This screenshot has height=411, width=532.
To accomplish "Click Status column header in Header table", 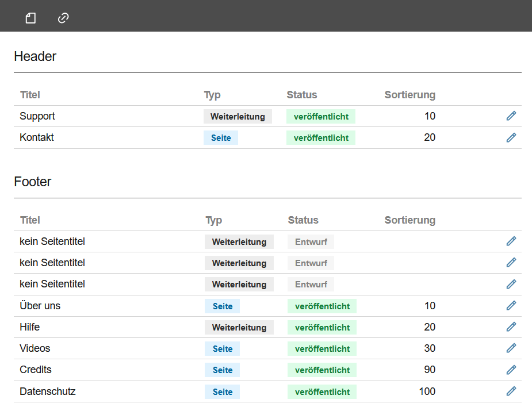I will [301, 95].
